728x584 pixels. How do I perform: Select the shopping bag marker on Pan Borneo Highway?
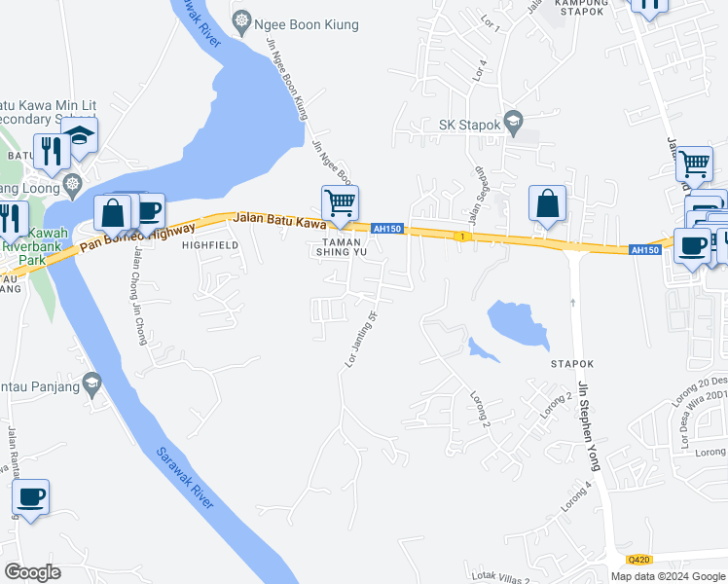112,214
